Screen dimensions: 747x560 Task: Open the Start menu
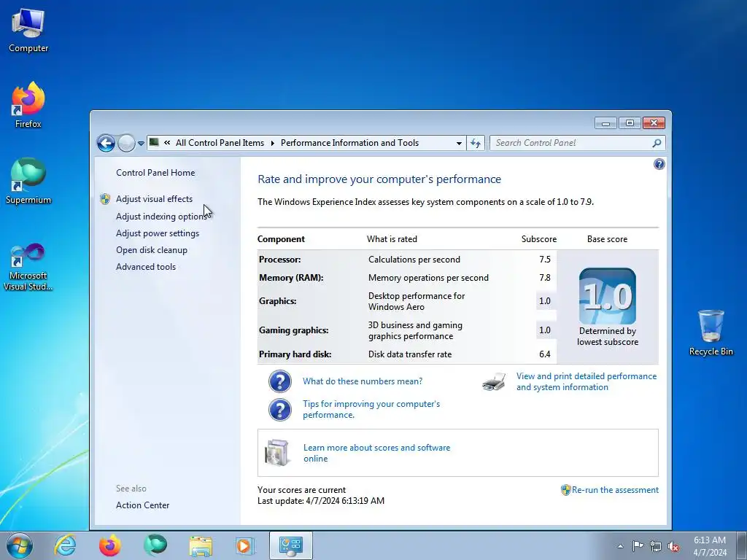[20, 545]
